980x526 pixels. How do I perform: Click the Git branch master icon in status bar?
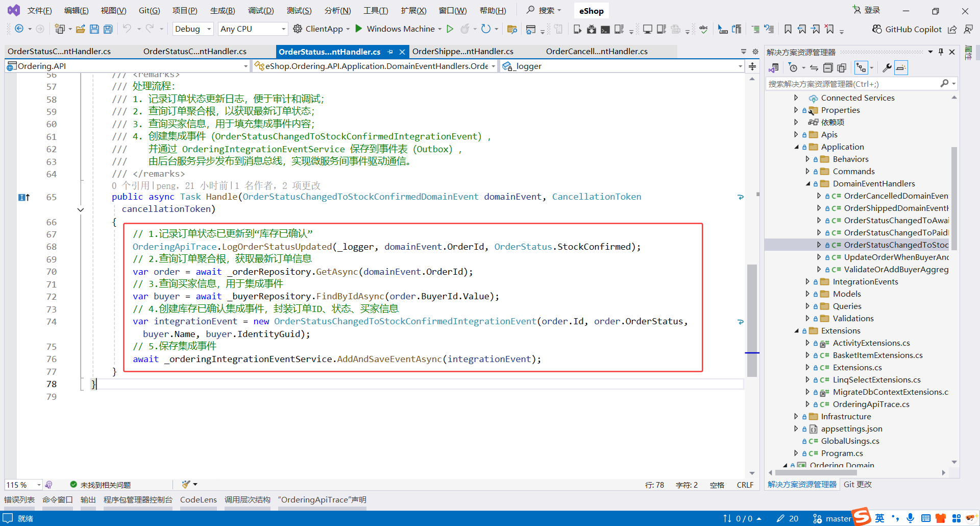pyautogui.click(x=817, y=518)
